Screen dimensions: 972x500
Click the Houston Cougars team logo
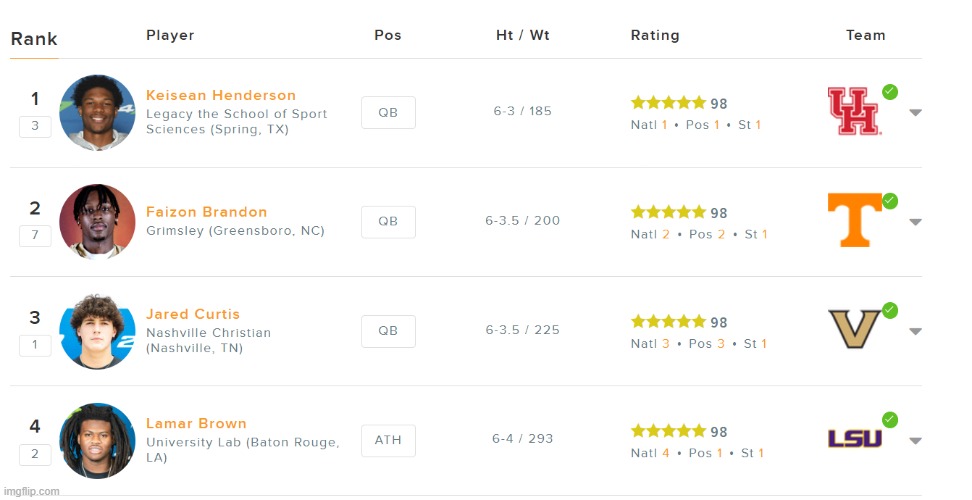(853, 111)
